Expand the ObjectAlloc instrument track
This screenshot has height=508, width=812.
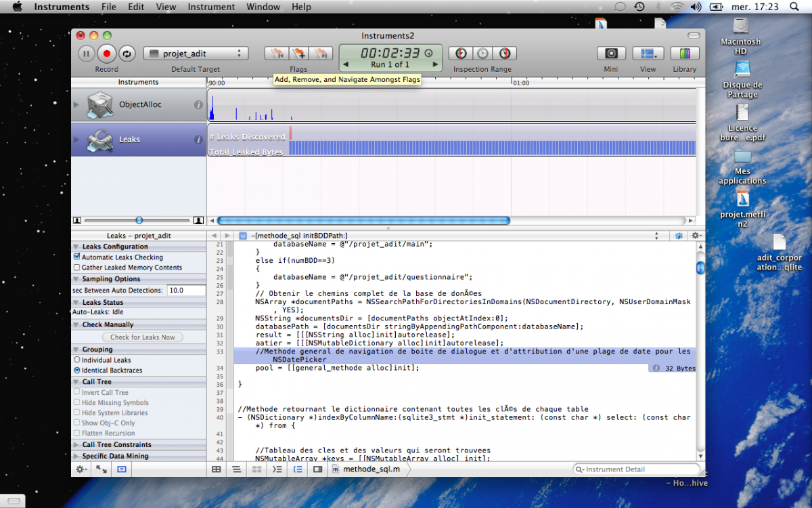pos(76,105)
